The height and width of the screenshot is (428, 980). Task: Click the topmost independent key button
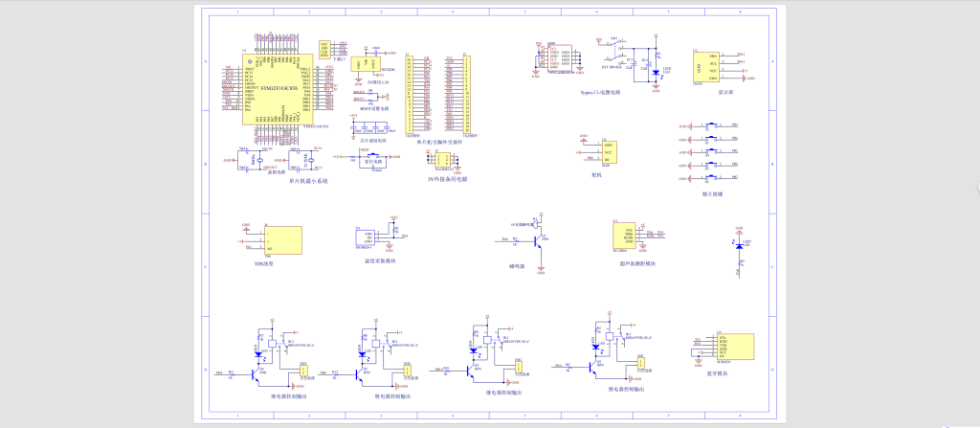coord(713,125)
